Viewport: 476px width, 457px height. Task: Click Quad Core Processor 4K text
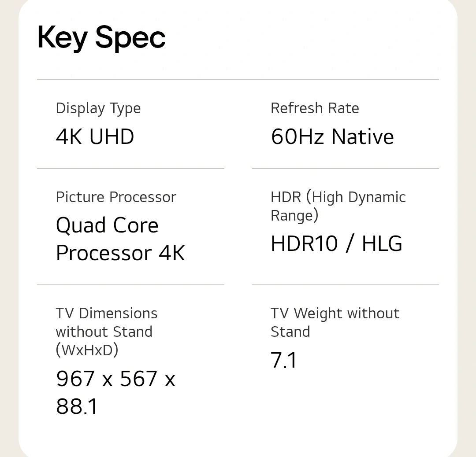pyautogui.click(x=120, y=239)
